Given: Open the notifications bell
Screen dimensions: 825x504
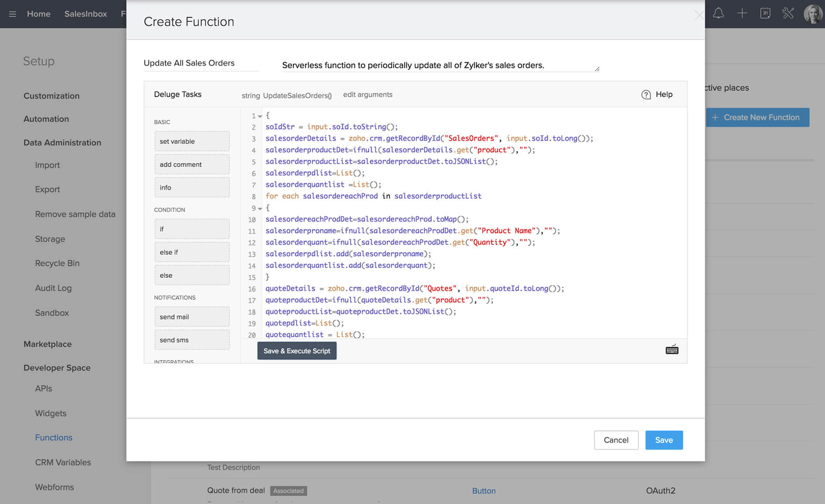Looking at the screenshot, I should (x=718, y=14).
